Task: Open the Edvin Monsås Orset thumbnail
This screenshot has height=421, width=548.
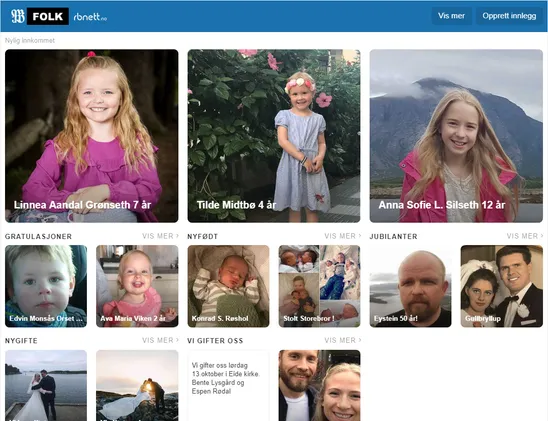Action: click(46, 286)
